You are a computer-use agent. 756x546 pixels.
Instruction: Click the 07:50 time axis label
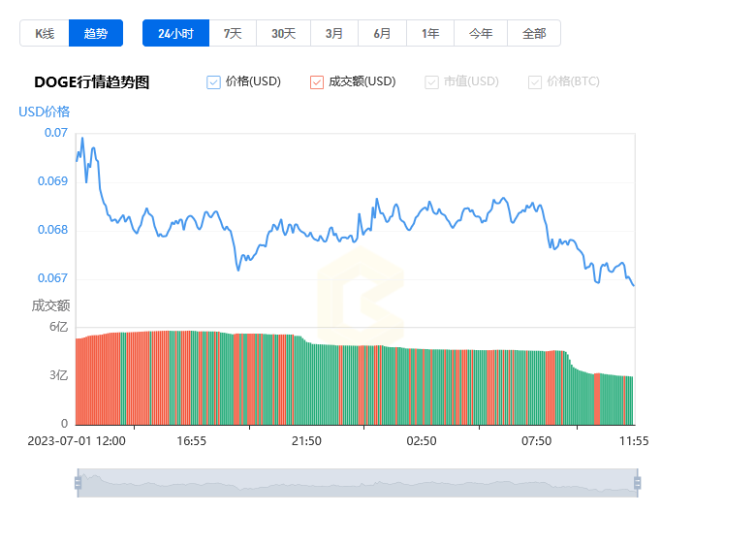pos(537,441)
